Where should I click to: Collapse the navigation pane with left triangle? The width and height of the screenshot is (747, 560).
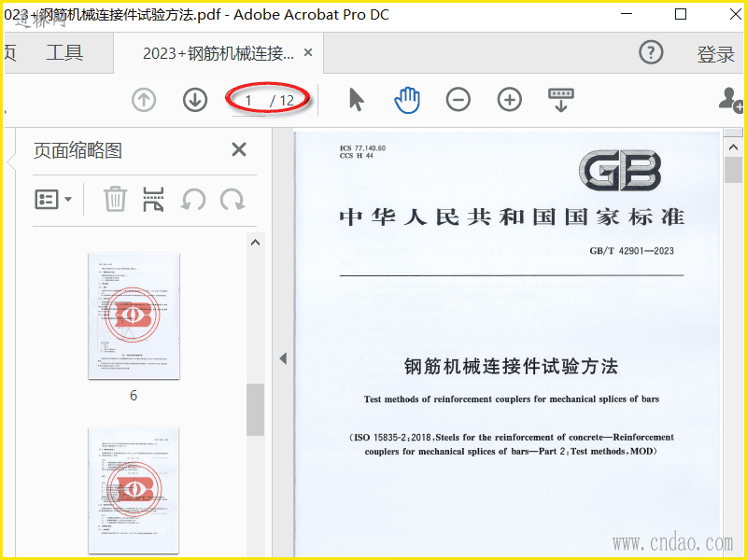pyautogui.click(x=283, y=358)
